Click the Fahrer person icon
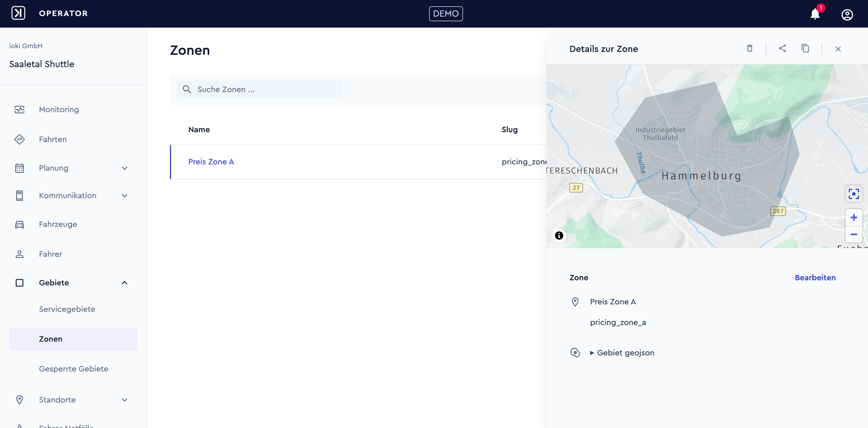 (20, 254)
